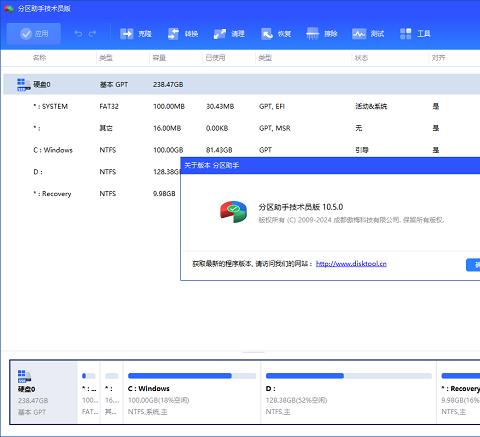
Task: Click the Recovery usage bar in disk map
Action: (461, 376)
